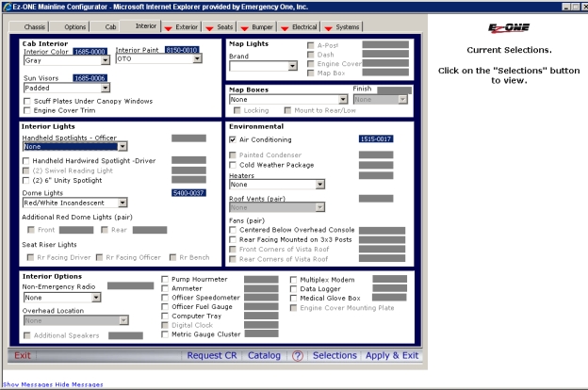Check Rear Facing Mounted on 3x3 Posts
Image resolution: width=588 pixels, height=390 pixels.
tap(233, 239)
